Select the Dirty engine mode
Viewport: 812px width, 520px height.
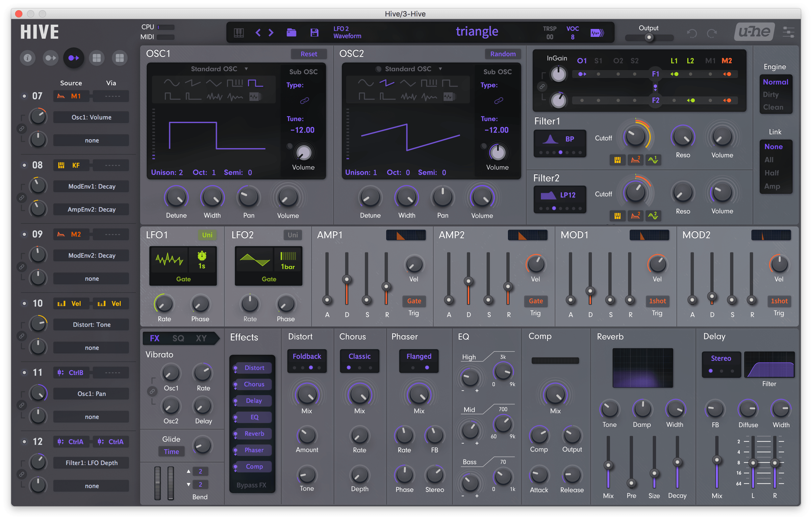[771, 95]
